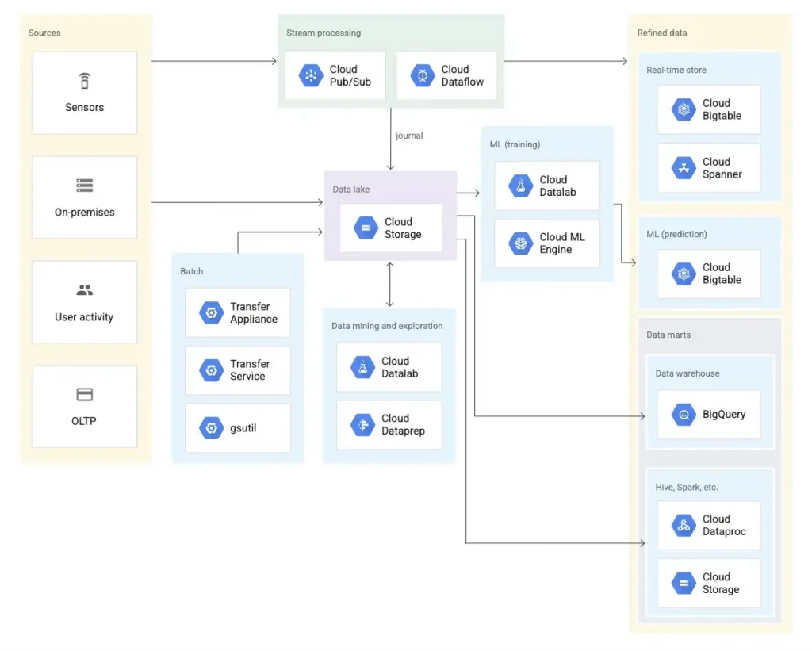Screen dimensions: 812x651
Task: Click the Cloud Dataflow hexagon icon
Action: pyautogui.click(x=421, y=75)
